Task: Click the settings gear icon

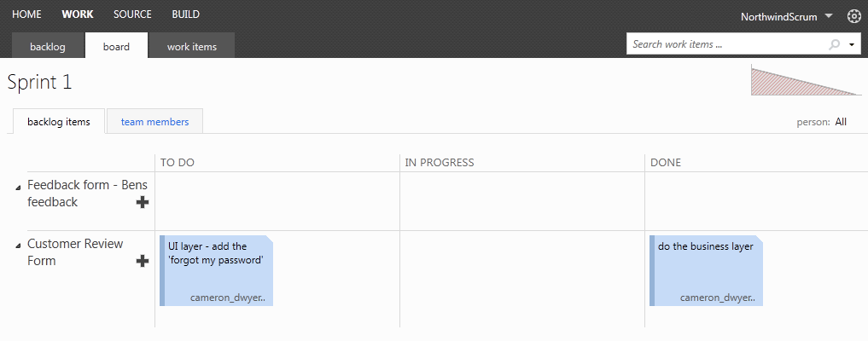Action: pos(853,16)
